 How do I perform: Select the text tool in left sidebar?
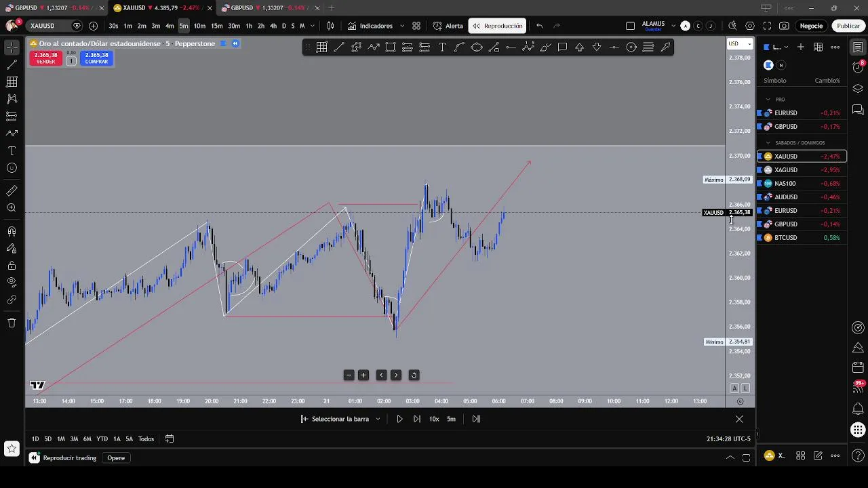pos(12,150)
